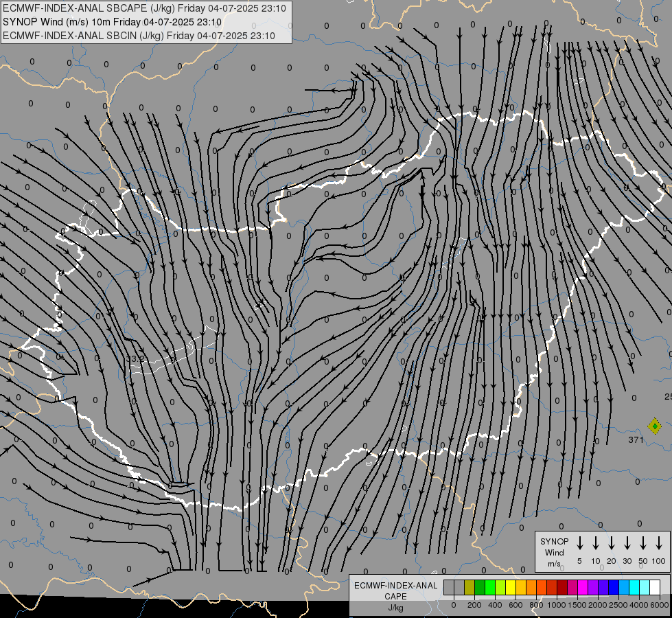Click the SBCAPE title line in header
672x618 pixels.
[x=144, y=8]
